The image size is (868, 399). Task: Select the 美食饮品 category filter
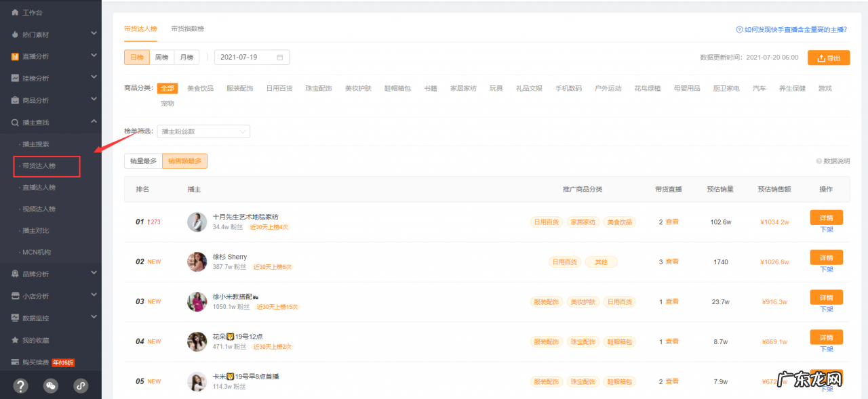pos(200,88)
